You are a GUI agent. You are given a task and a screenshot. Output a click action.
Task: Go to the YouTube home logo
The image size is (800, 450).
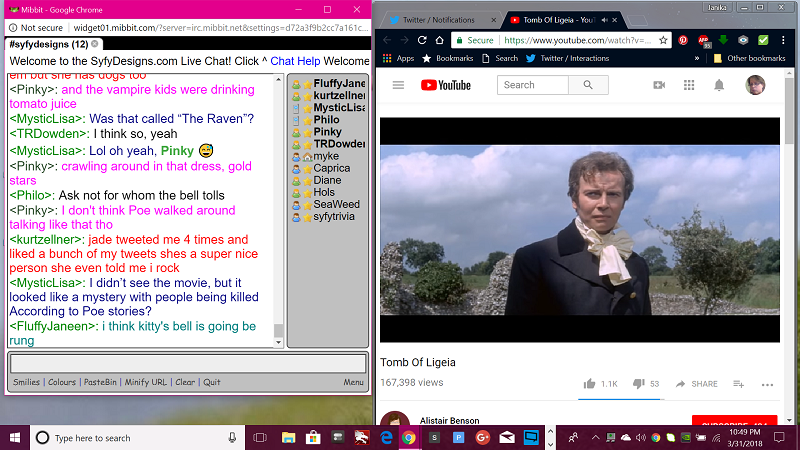click(x=445, y=85)
